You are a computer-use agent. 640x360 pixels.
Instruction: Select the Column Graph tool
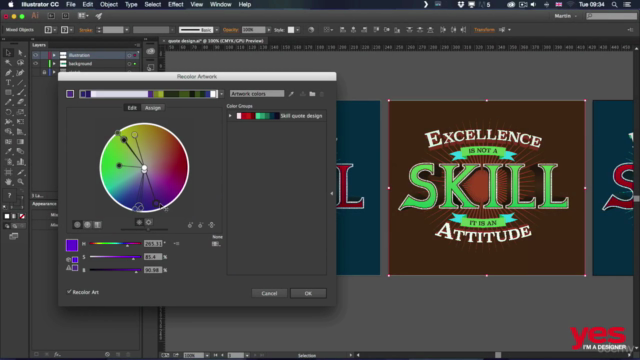coord(20,162)
